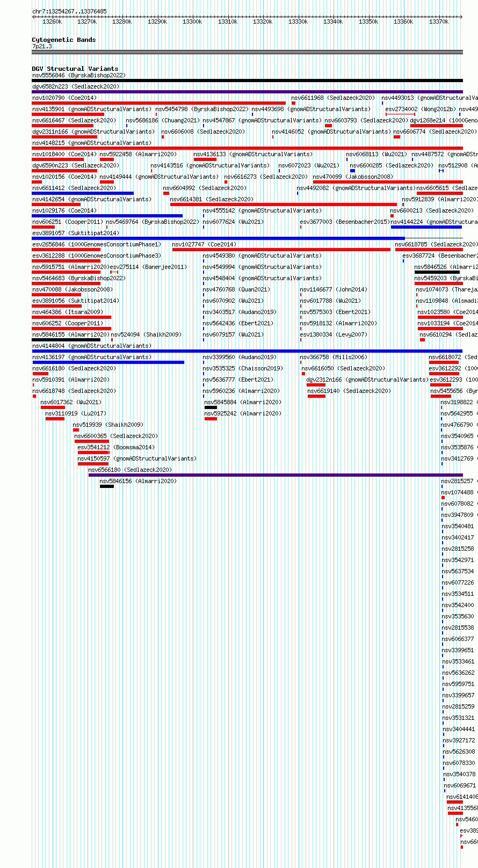Image resolution: width=478 pixels, height=868 pixels.
Task: Open nsv6017362 (Wu2021) variant
Action: coord(71,402)
